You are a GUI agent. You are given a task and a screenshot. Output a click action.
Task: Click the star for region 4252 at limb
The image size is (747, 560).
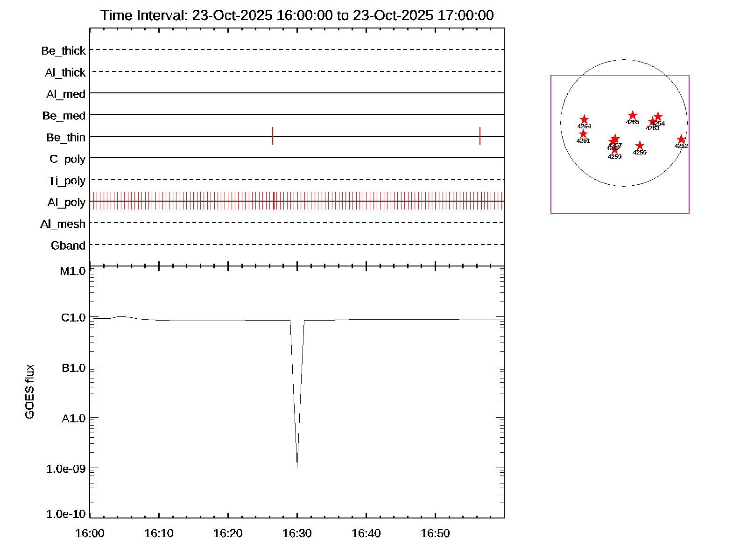[x=681, y=140]
